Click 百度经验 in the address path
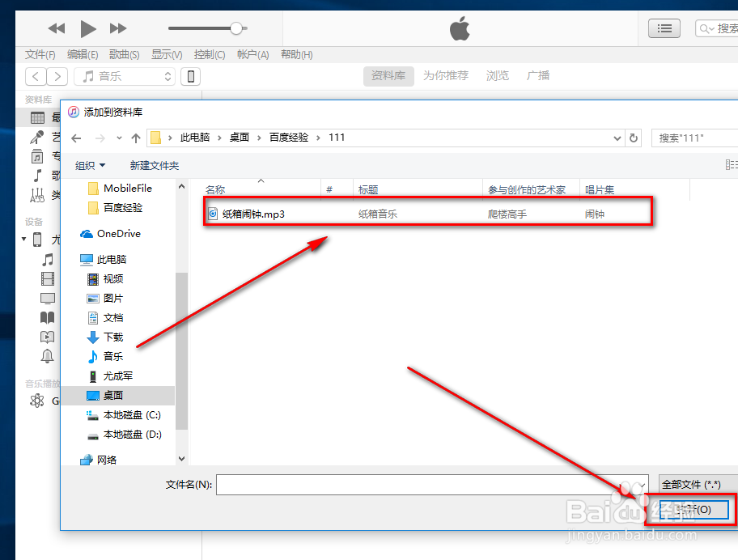 pos(289,138)
